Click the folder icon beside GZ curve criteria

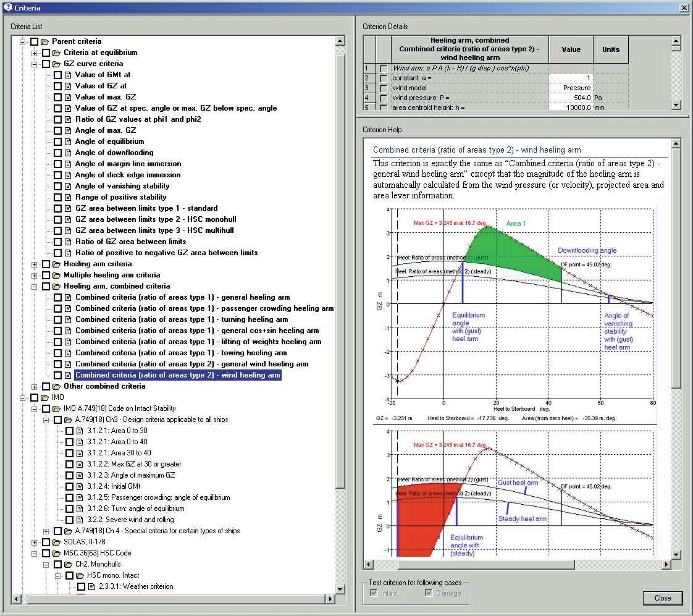point(56,64)
